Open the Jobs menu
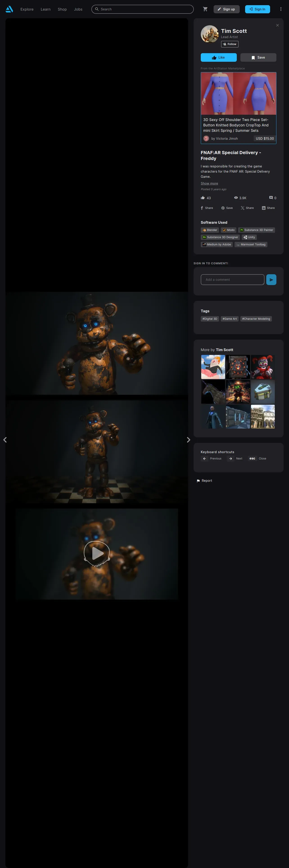The image size is (289, 868). pyautogui.click(x=78, y=9)
